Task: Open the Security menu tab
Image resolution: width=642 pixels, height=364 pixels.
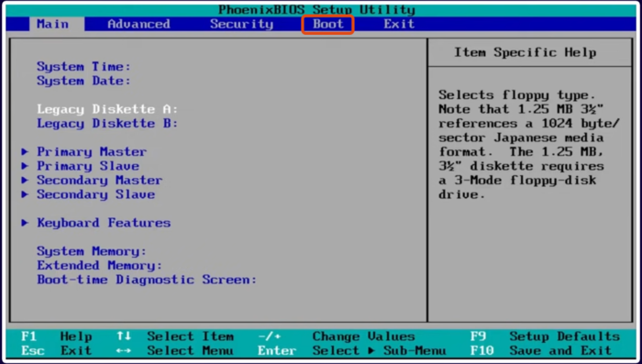Action: pos(241,24)
